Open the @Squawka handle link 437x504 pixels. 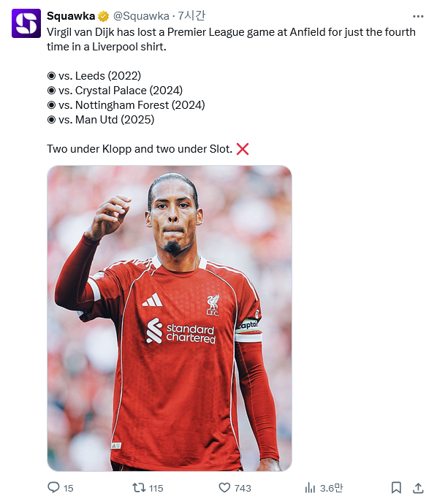coord(141,16)
